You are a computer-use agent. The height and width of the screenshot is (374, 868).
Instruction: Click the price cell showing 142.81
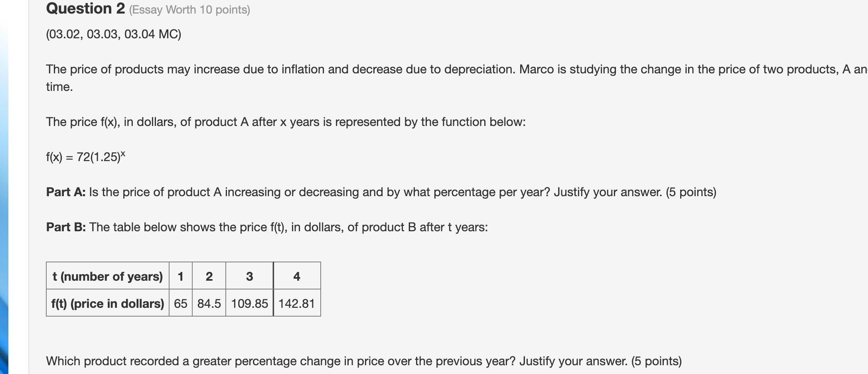pyautogui.click(x=297, y=303)
